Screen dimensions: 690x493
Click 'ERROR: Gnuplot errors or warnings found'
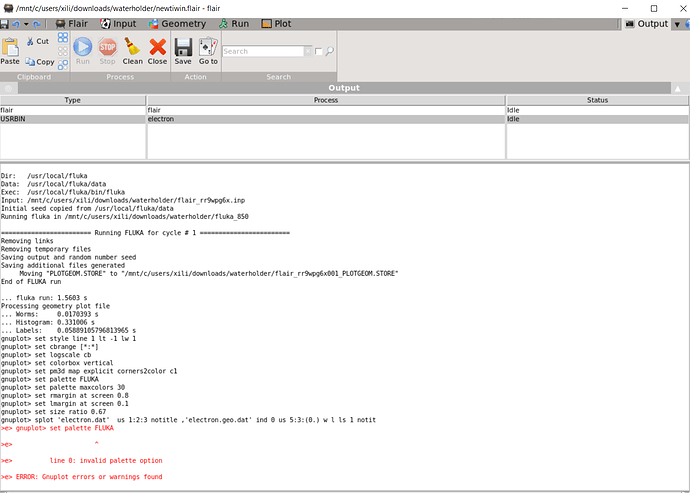81,477
